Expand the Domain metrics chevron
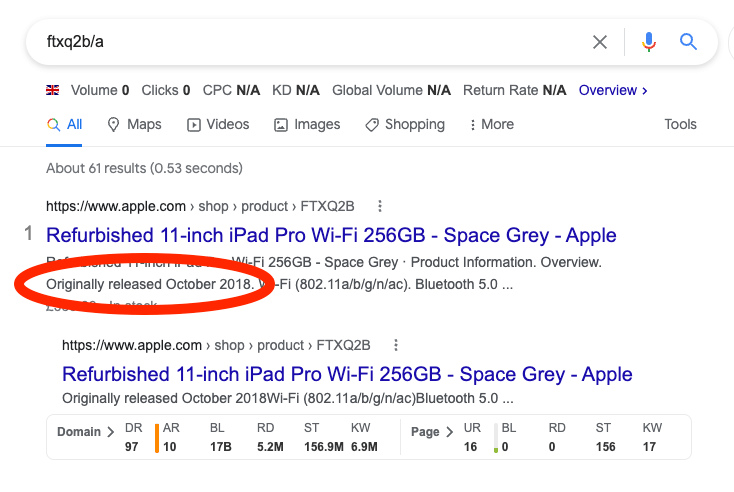734x492 pixels. tap(110, 432)
